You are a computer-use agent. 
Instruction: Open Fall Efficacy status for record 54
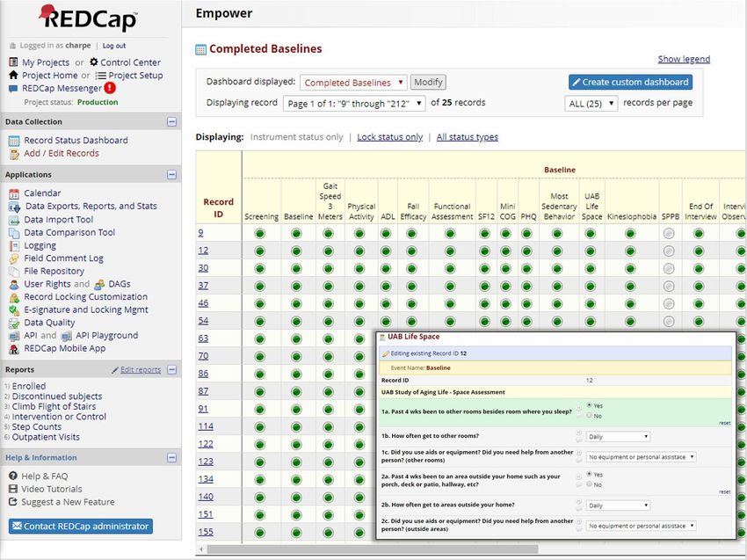tap(411, 321)
